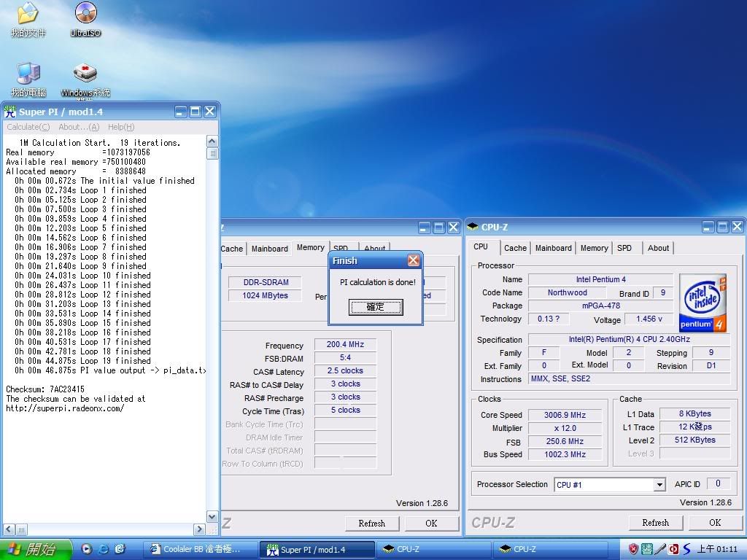The height and width of the screenshot is (560, 747).
Task: Switch to the Mainboard tab in right CPU-Z
Action: pyautogui.click(x=553, y=248)
